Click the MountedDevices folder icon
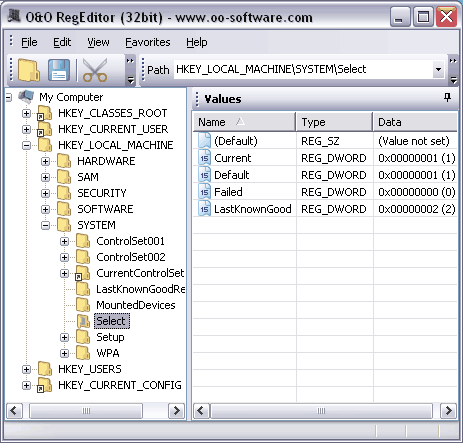Viewport: 463px width, 443px height. pyautogui.click(x=83, y=305)
